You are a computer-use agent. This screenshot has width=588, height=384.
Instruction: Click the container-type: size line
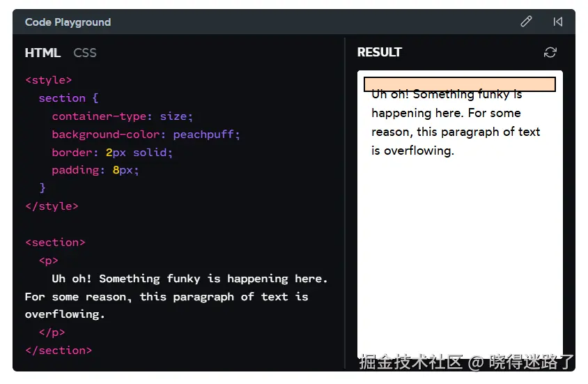(x=122, y=116)
